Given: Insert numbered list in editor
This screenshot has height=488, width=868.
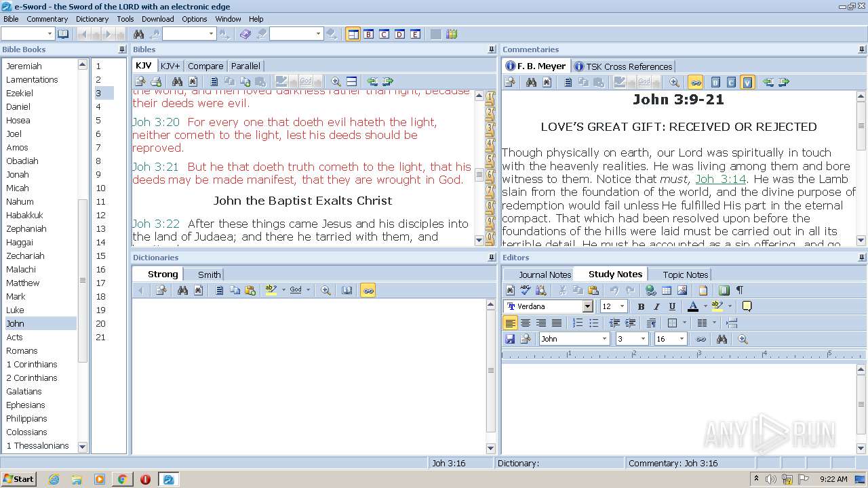Looking at the screenshot, I should point(578,323).
